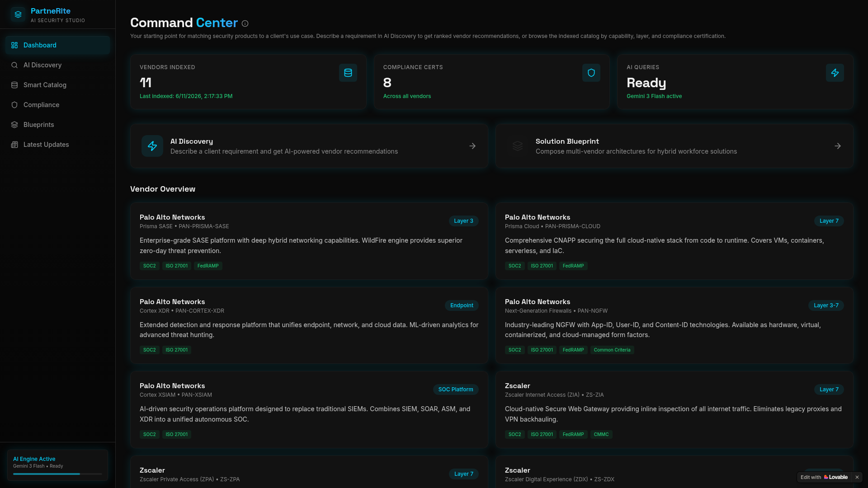This screenshot has width=868, height=488.
Task: Click the AI Engine progress bar
Action: 57,474
